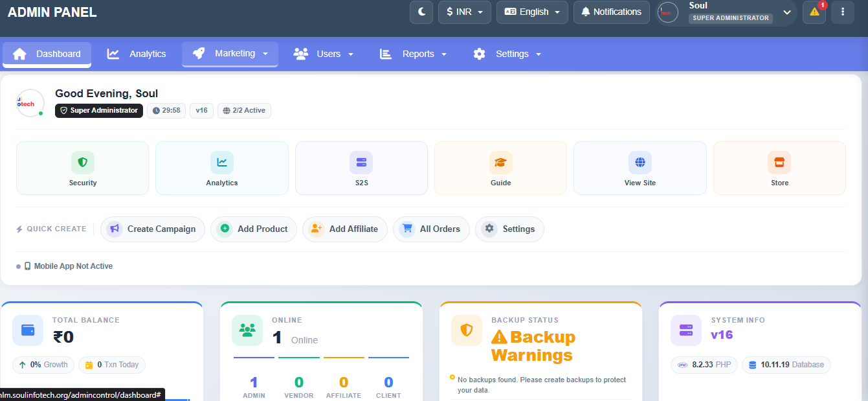Open the Store shop icon tile
The width and height of the screenshot is (868, 401).
779,168
